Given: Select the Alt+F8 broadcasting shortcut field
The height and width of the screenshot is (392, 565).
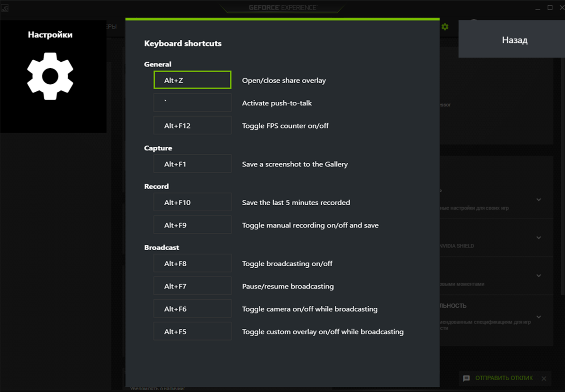Looking at the screenshot, I should coord(192,264).
